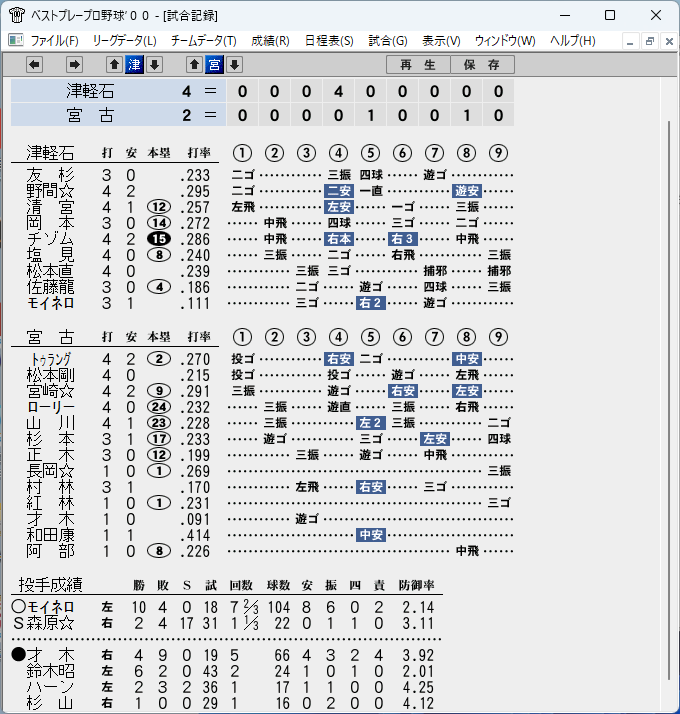
Task: Click batter name ローリー
Action: [x=50, y=407]
